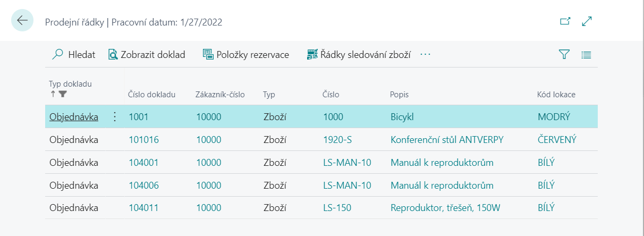This screenshot has width=644, height=236.
Task: Click the back arrow button
Action: click(22, 21)
